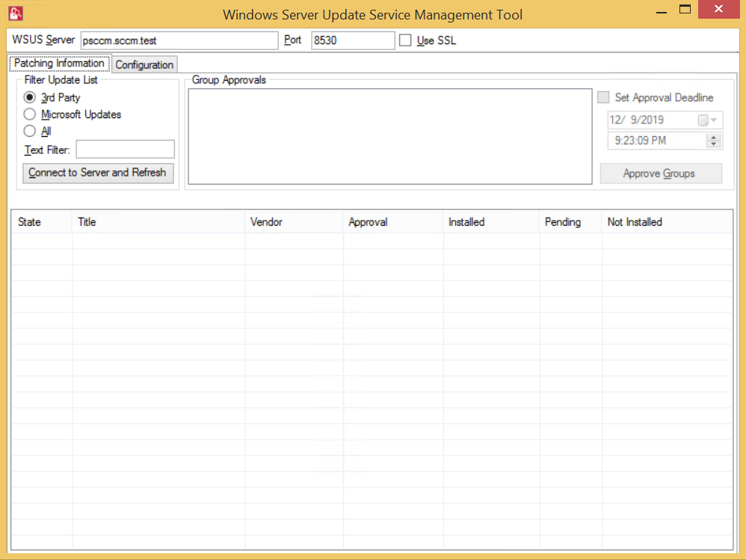Focus the WSUS Server address field

[x=179, y=40]
